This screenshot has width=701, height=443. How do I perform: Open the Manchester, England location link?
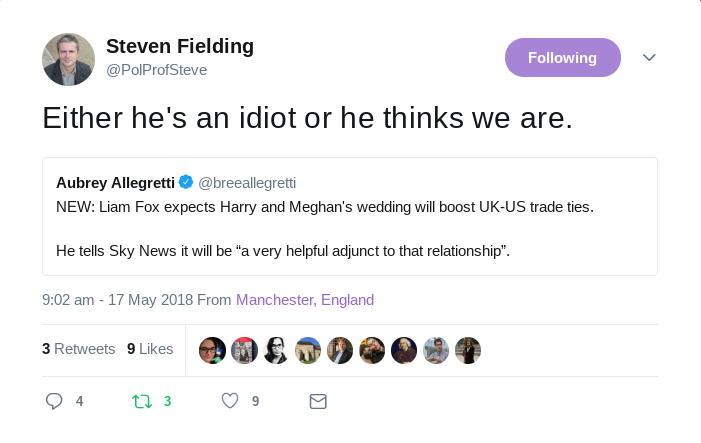point(305,299)
